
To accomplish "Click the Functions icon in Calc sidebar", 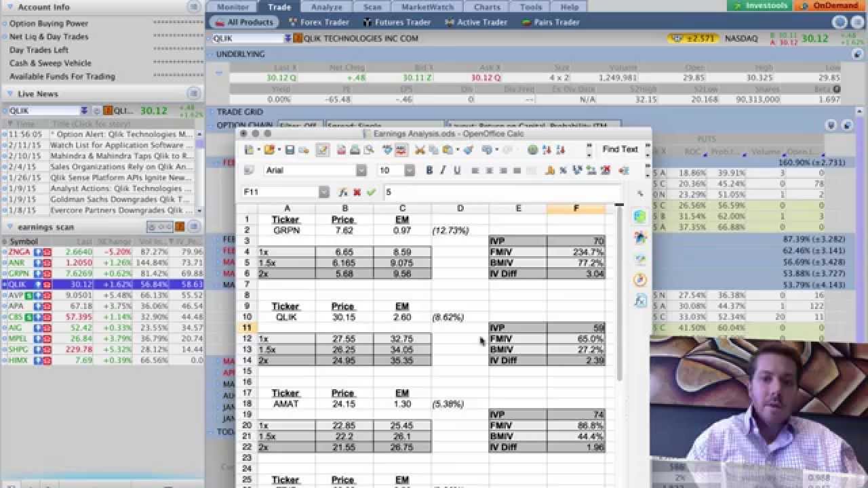I will click(640, 300).
